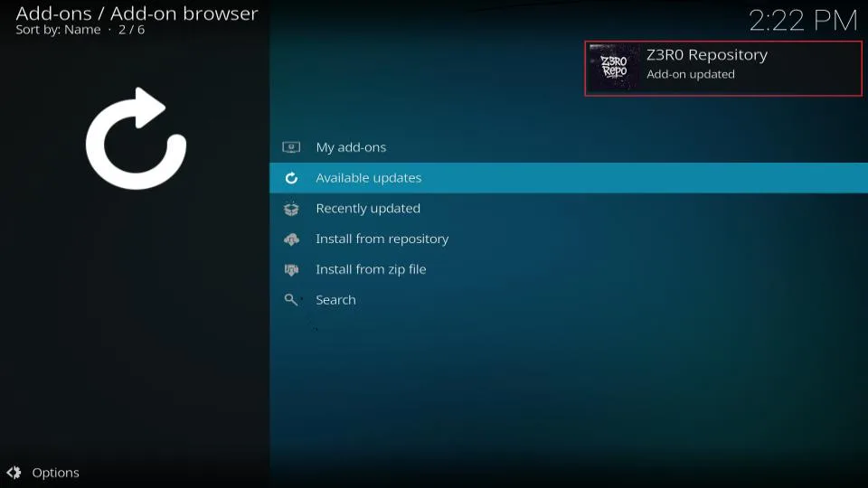Click the Options gear icon

pos(14,473)
